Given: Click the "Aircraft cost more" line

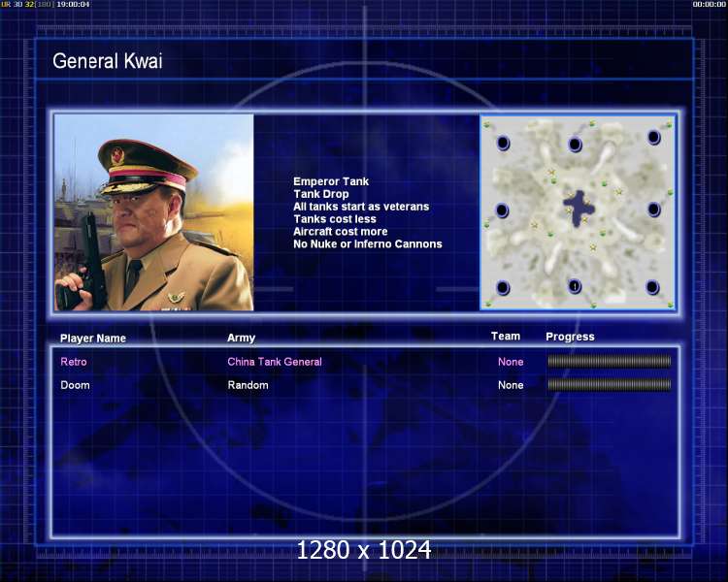Looking at the screenshot, I should pyautogui.click(x=341, y=232).
